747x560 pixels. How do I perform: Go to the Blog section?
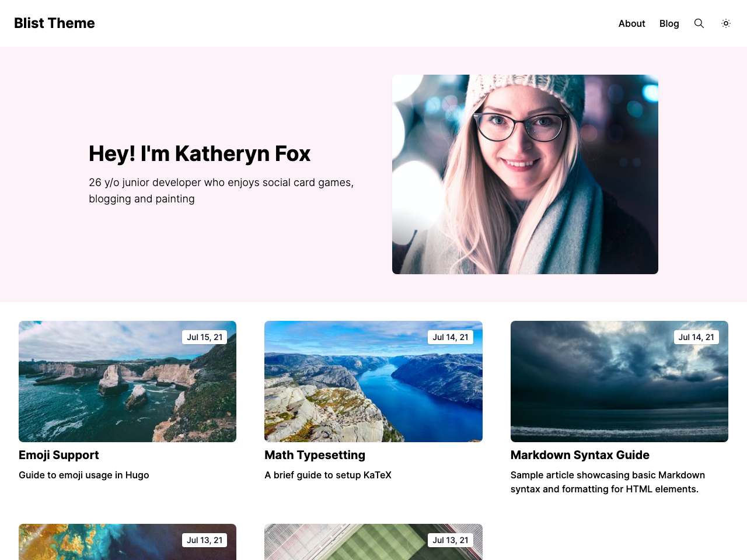point(669,23)
